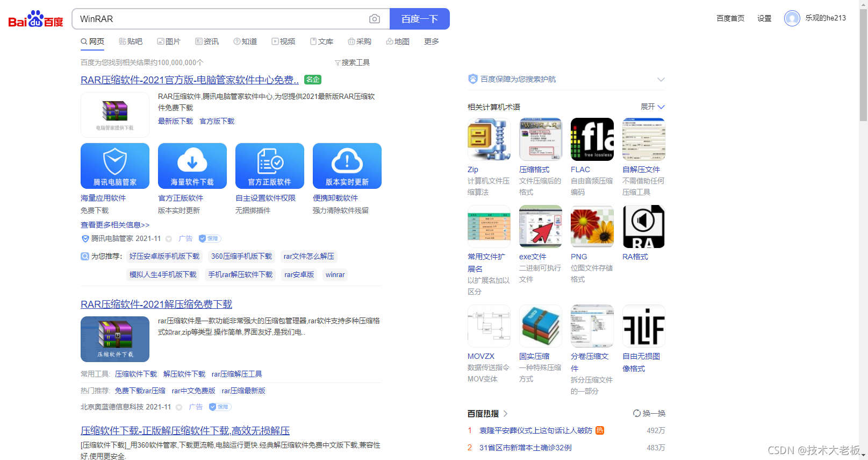Open the Zip term thumbnail

coord(489,139)
